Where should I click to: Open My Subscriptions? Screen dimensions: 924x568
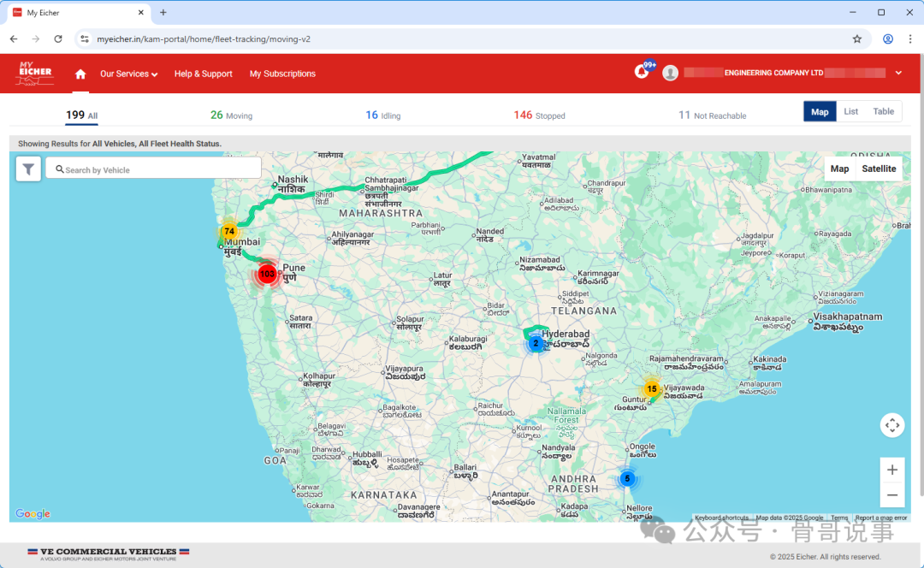tap(282, 74)
